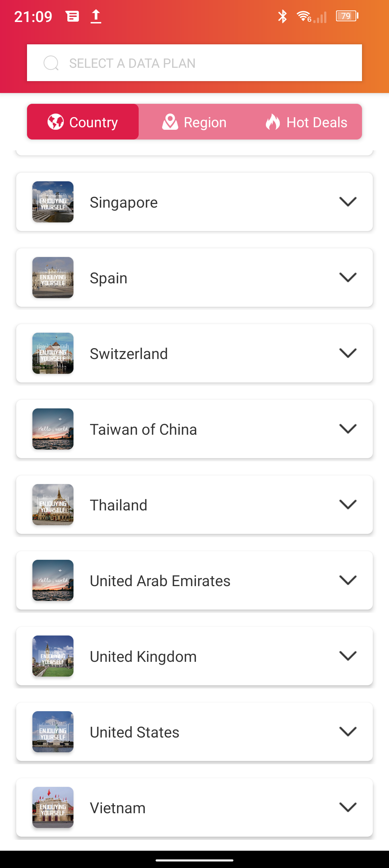Tap the flame Hot Deals icon

(x=273, y=122)
